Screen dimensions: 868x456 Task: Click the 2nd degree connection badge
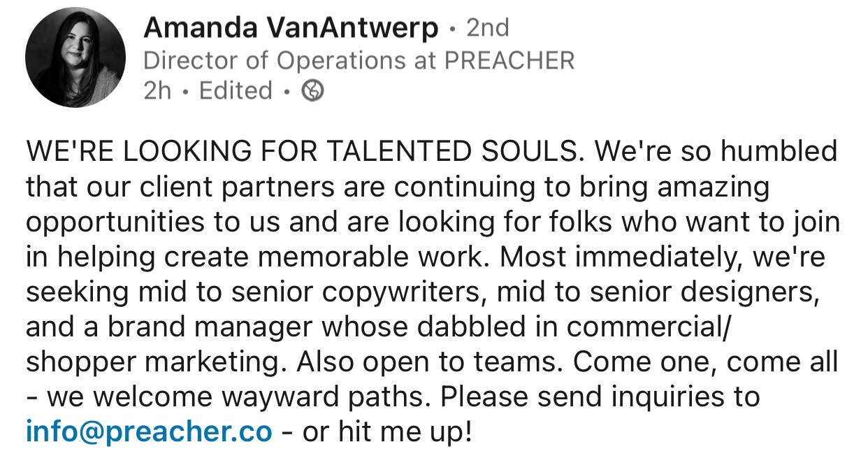click(488, 28)
